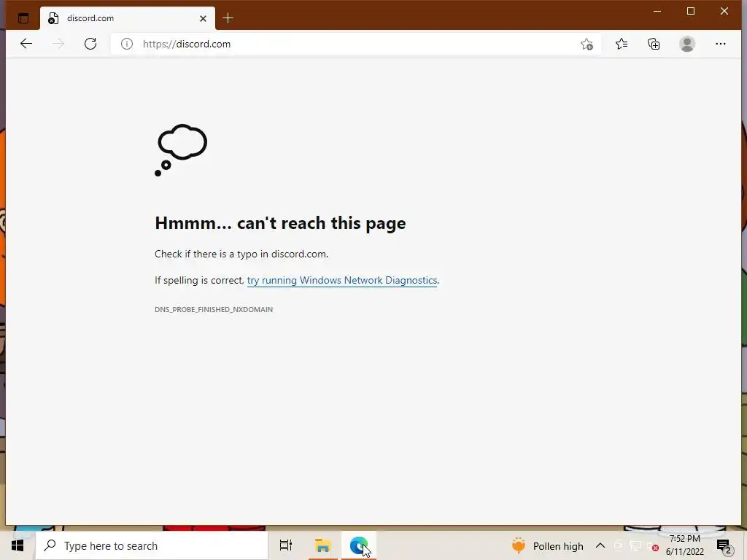Screen dimensions: 747x560
Task: Go back with the browser back arrow
Action: click(x=26, y=44)
